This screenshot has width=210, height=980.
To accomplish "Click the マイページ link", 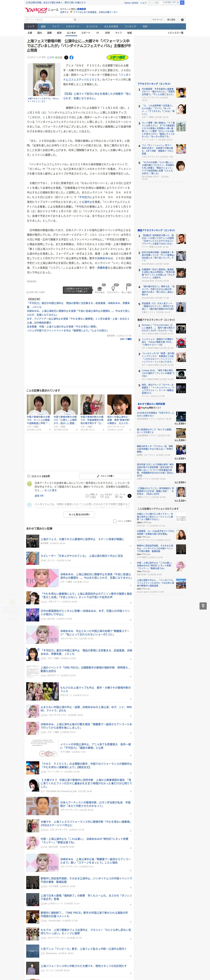I will point(157,20).
